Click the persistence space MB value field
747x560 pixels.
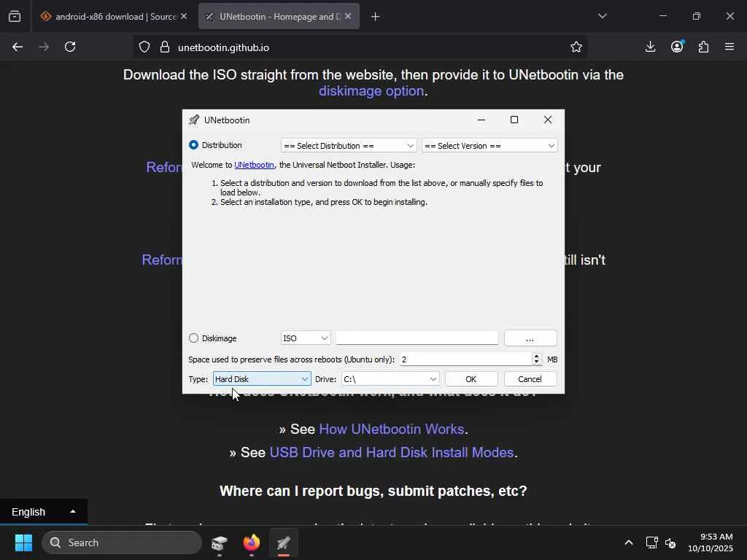[465, 359]
